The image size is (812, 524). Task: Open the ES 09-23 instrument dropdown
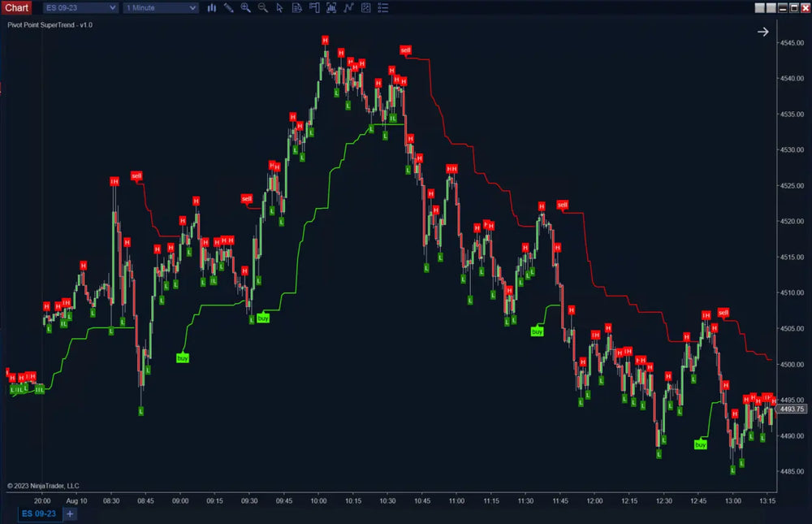[x=79, y=7]
